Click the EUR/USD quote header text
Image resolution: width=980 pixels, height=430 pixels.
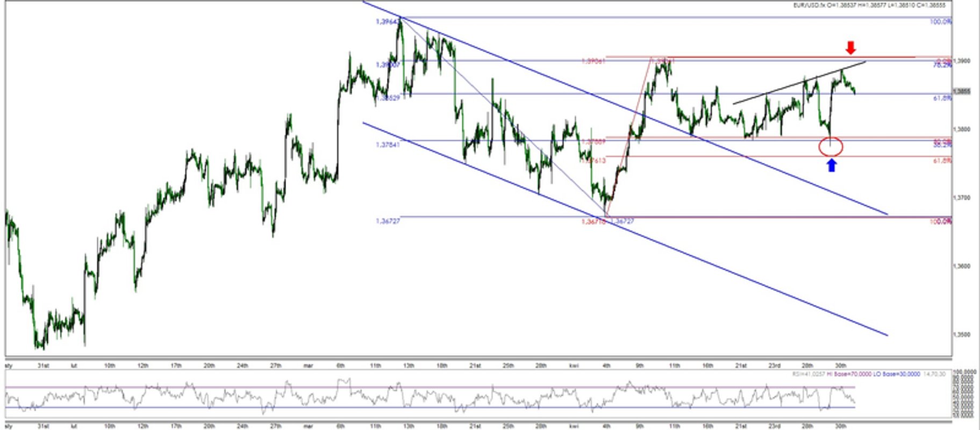(x=869, y=5)
